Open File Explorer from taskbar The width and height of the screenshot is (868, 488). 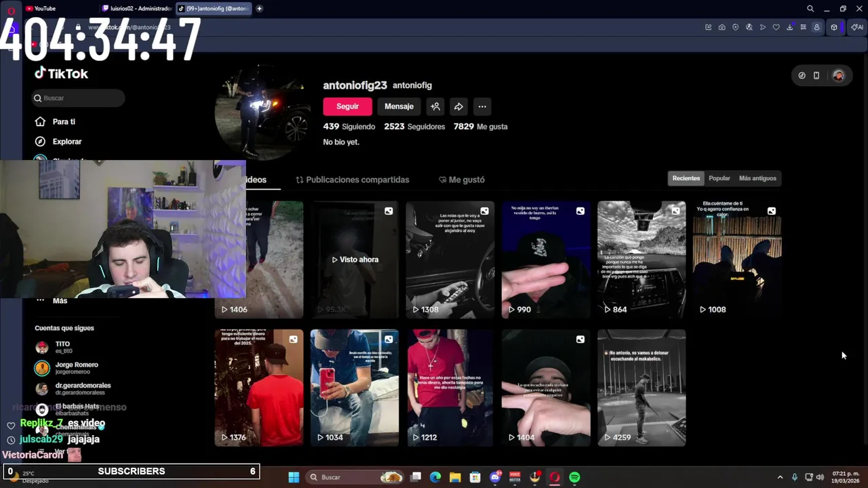pyautogui.click(x=455, y=477)
